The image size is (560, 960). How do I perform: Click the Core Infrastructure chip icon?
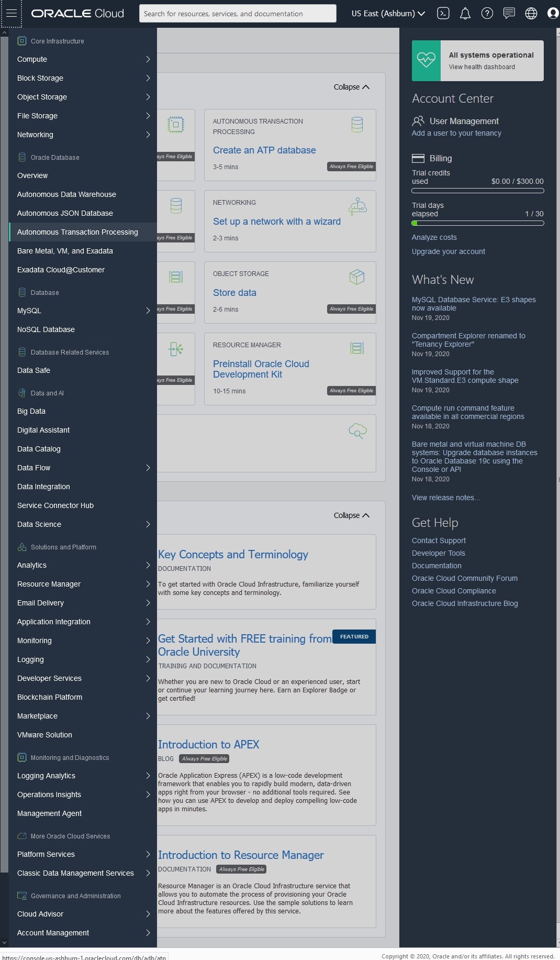[x=22, y=41]
